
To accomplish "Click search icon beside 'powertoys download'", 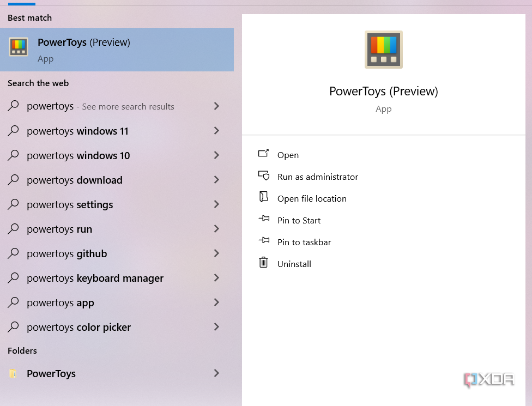I will pos(13,179).
